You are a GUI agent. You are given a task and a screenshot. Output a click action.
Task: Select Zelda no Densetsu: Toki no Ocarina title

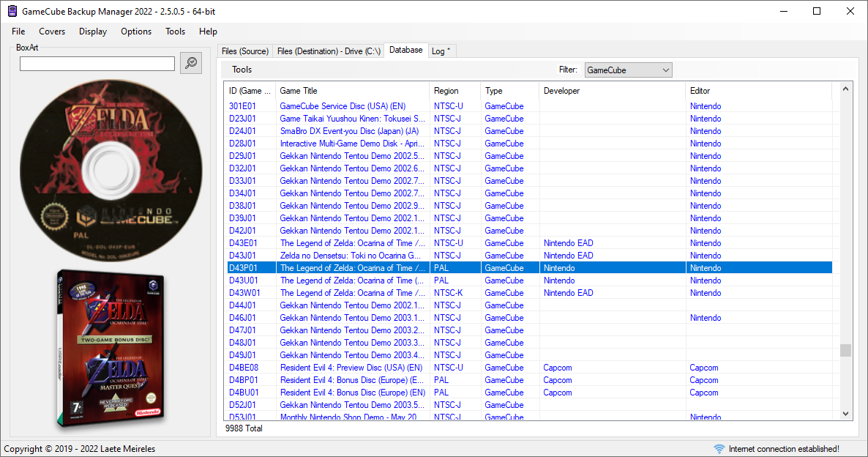point(351,256)
